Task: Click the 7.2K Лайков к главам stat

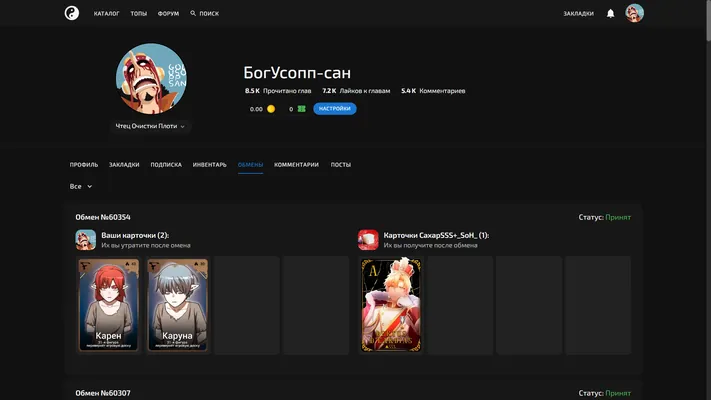Action: tap(356, 91)
